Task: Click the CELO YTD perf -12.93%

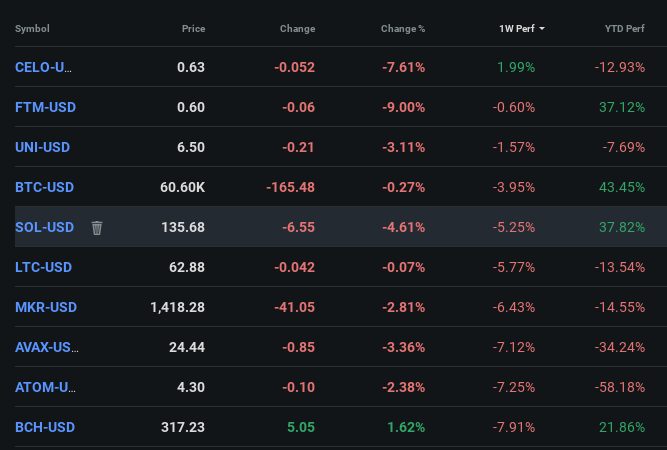Action: pos(620,67)
